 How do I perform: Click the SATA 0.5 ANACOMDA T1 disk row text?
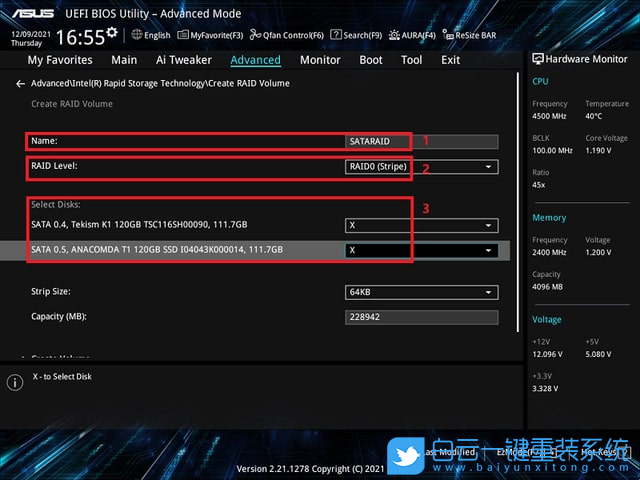click(x=157, y=249)
